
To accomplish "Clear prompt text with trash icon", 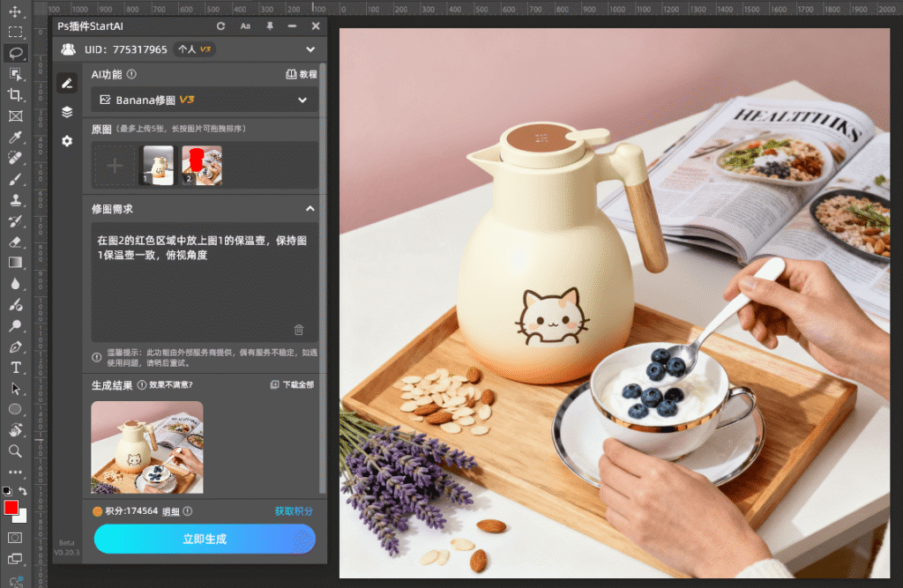I will (299, 330).
